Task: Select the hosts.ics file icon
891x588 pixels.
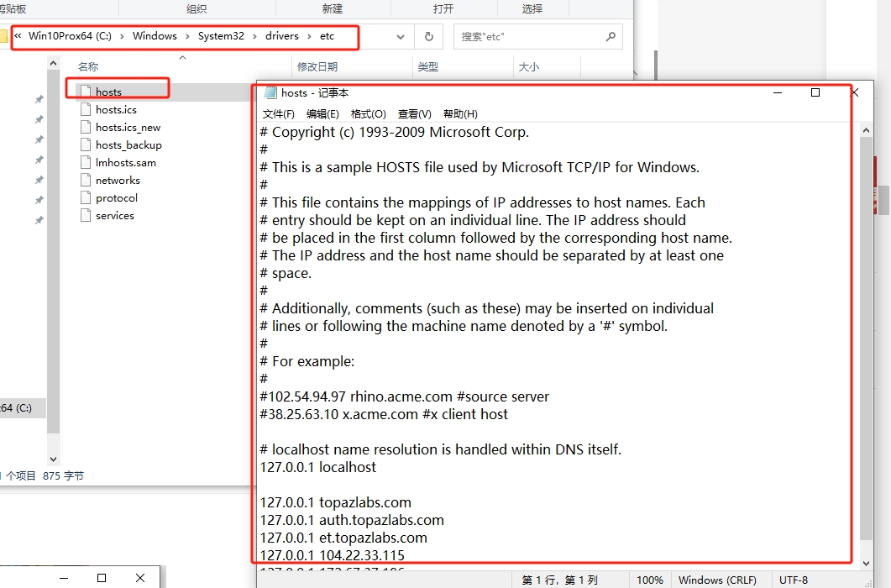Action: (85, 109)
